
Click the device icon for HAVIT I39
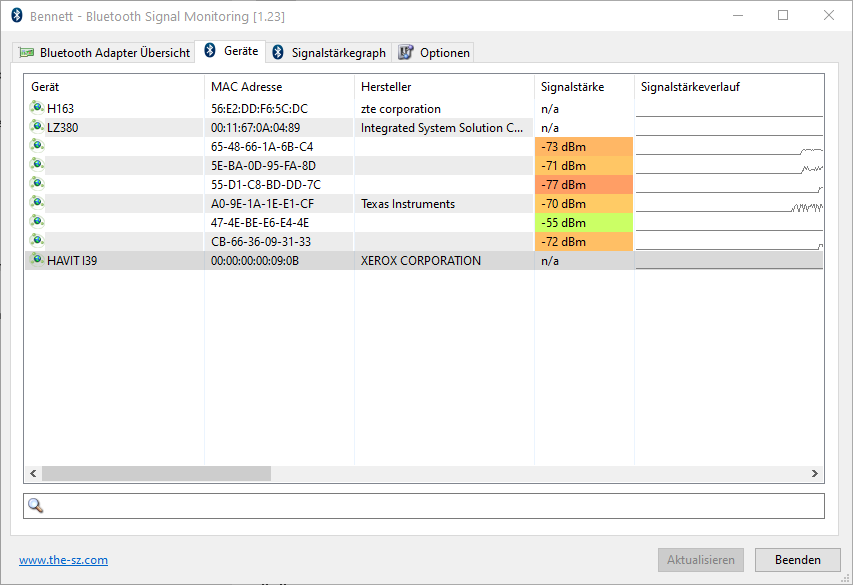[x=36, y=260]
